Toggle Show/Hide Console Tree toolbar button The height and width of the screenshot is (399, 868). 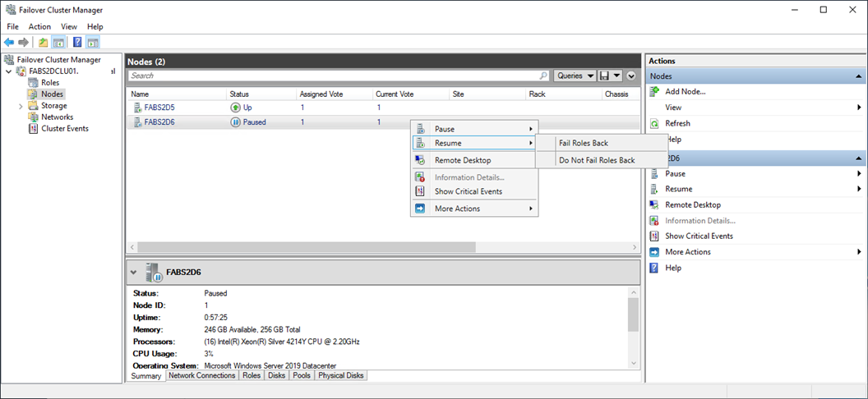[x=59, y=43]
